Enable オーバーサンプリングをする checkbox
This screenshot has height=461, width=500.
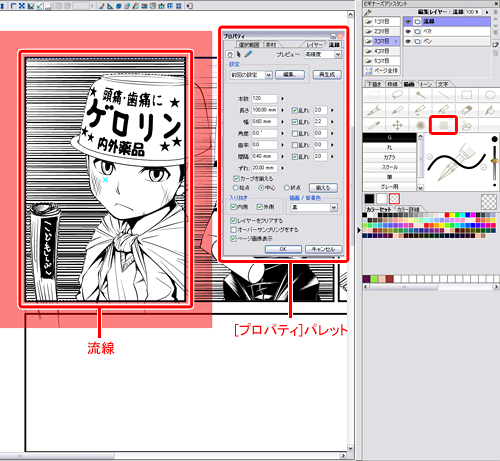tap(233, 230)
